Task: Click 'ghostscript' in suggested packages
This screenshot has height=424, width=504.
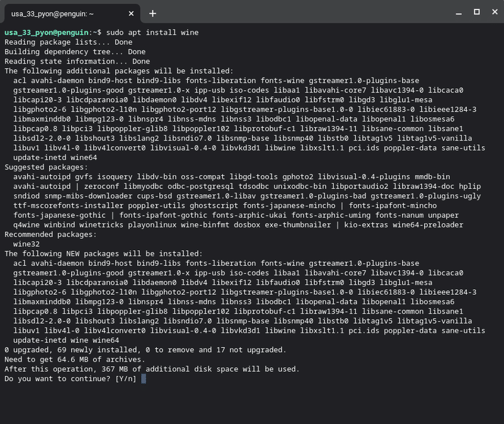Action: coord(214,206)
